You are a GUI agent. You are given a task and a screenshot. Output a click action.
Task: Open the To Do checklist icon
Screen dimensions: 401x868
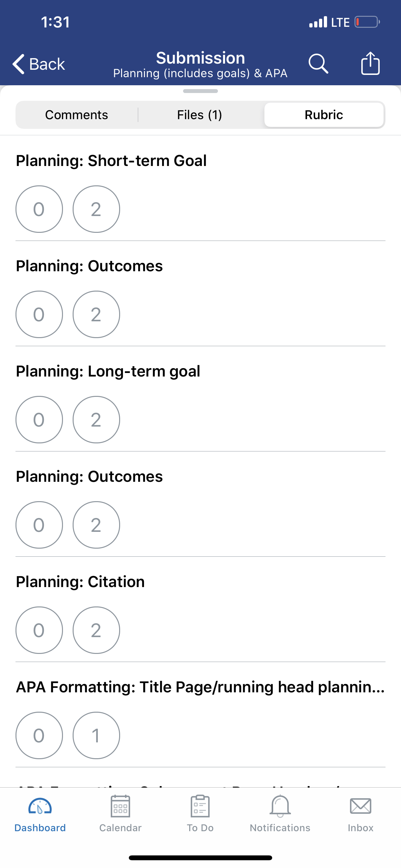(200, 806)
